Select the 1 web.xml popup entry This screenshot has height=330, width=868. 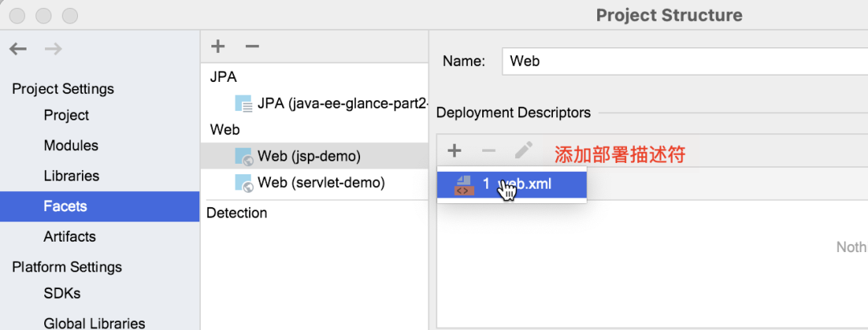point(511,185)
